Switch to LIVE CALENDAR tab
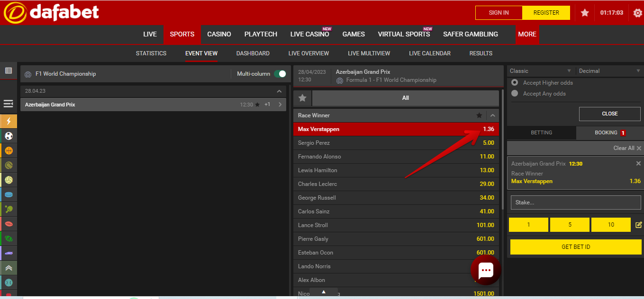644x299 pixels. [x=430, y=53]
